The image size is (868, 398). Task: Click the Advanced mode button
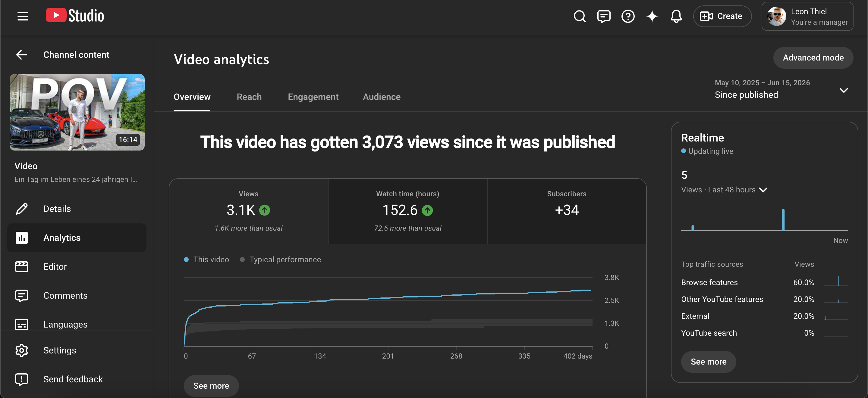pyautogui.click(x=813, y=58)
